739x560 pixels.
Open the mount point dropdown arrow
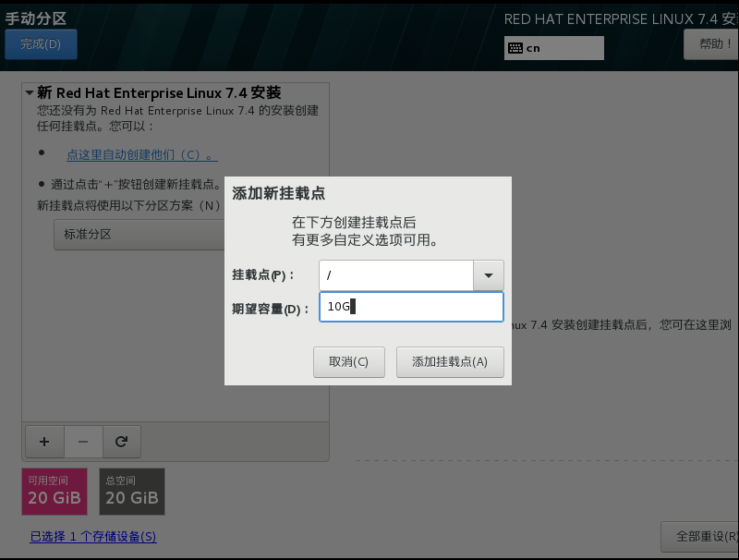coord(489,275)
